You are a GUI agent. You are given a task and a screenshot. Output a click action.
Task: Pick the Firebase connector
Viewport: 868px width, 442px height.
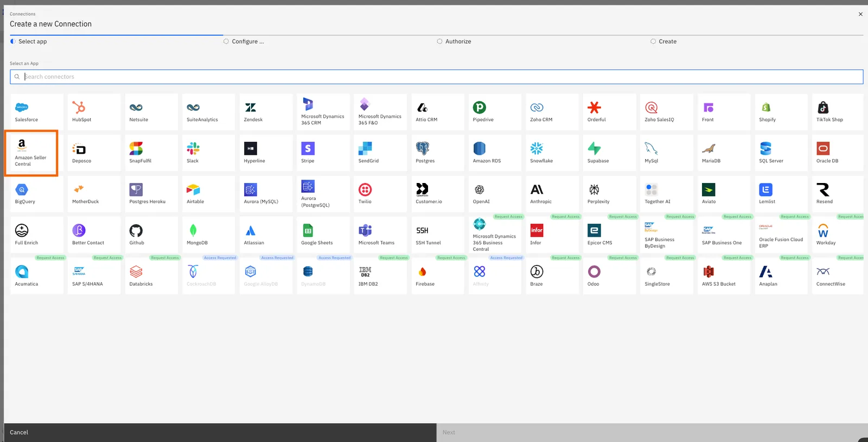[x=438, y=276]
